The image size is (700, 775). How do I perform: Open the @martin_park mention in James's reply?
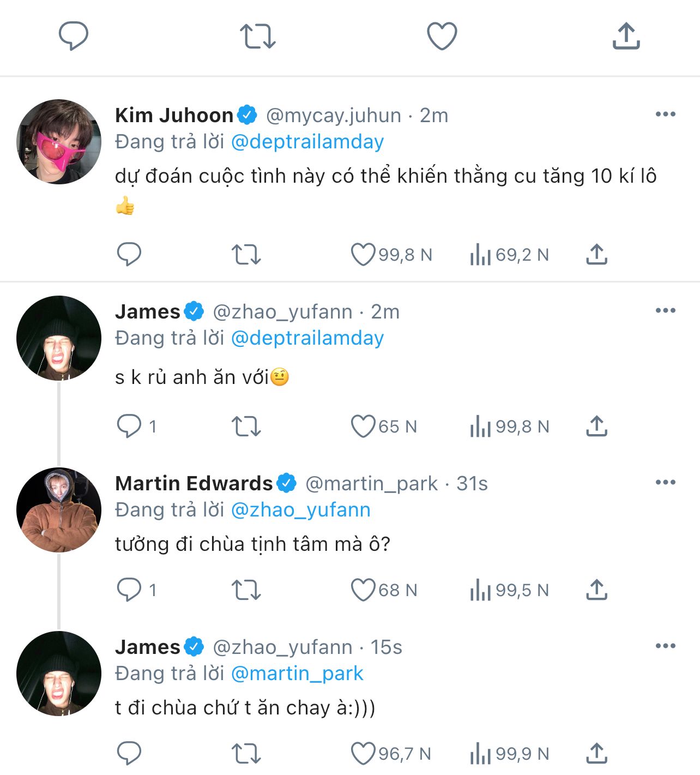tap(297, 674)
